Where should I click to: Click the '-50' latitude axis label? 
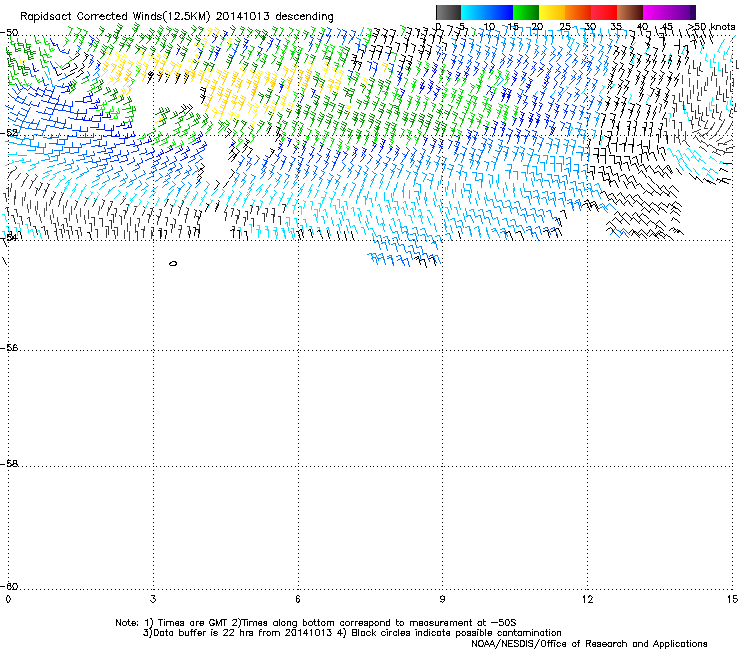coord(9,33)
